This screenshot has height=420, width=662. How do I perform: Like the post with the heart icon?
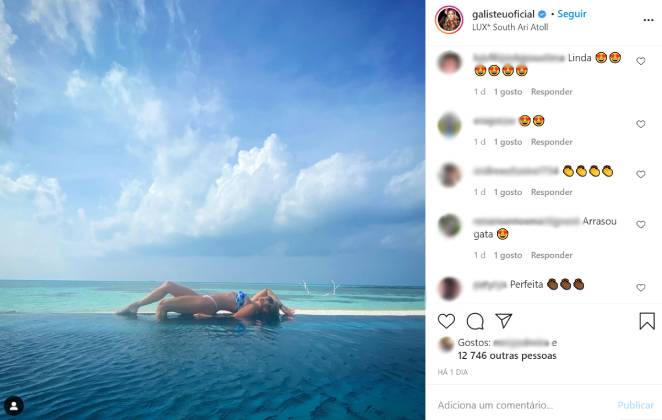coord(446,321)
